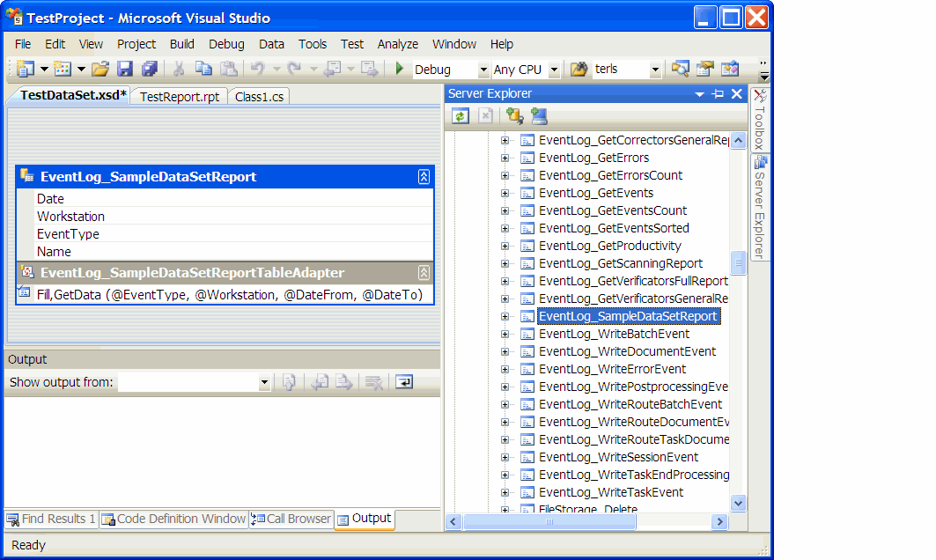Viewport: 936px width, 560px height.
Task: Switch to the TestReport.rpt tab
Action: coord(180,97)
